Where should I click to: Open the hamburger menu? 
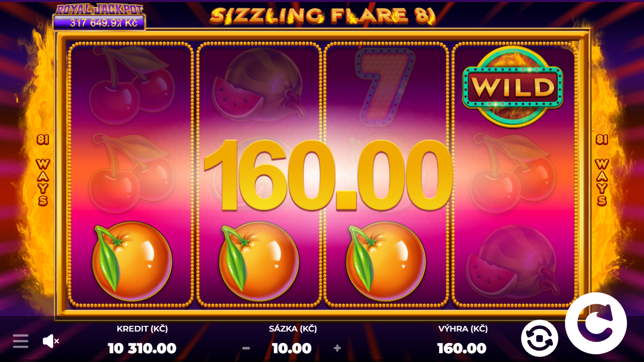click(21, 341)
